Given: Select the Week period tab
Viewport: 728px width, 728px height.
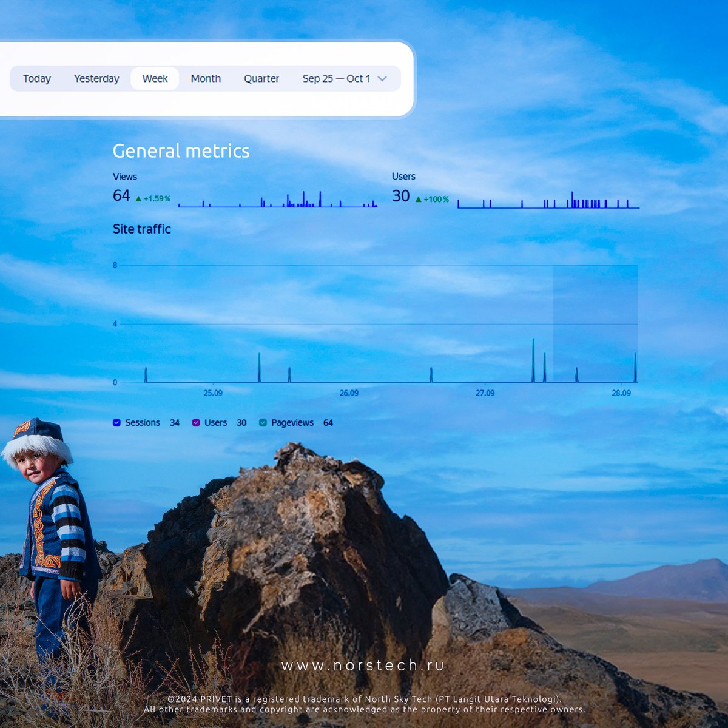Looking at the screenshot, I should click(155, 79).
